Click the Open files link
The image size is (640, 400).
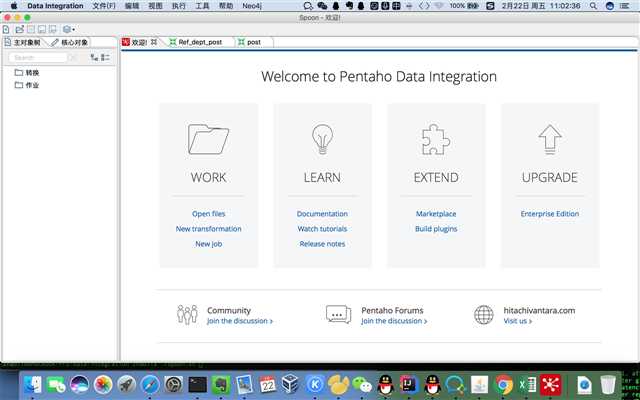209,214
